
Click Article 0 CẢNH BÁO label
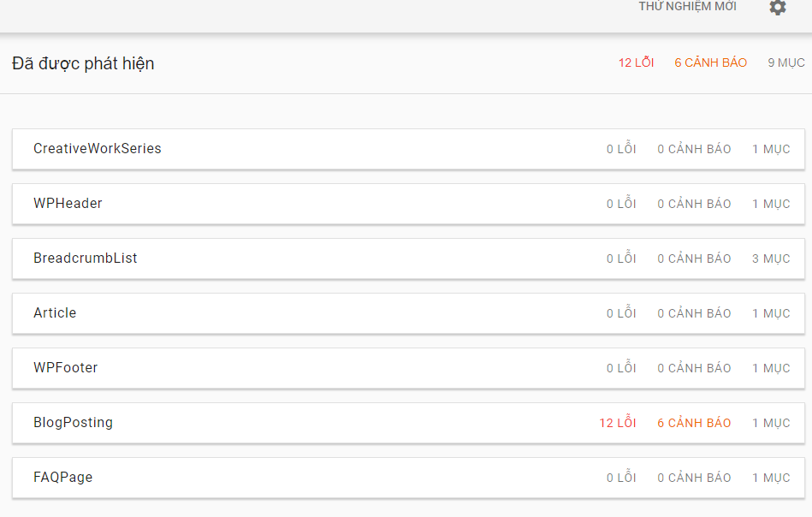click(x=694, y=313)
